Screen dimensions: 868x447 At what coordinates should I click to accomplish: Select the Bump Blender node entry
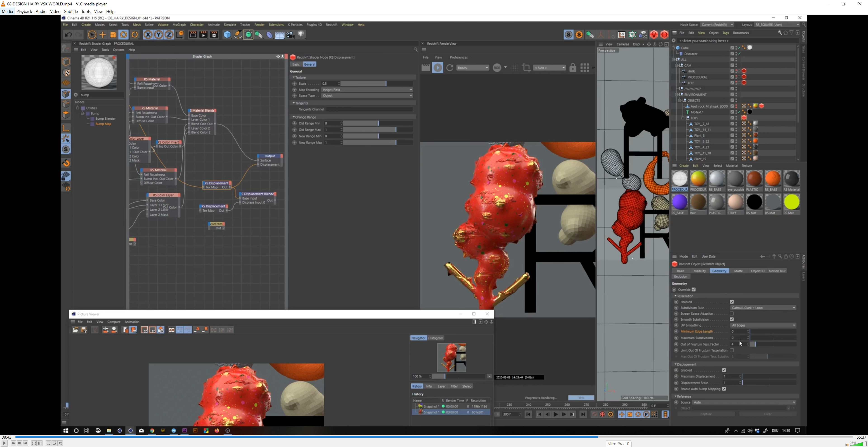coord(105,119)
